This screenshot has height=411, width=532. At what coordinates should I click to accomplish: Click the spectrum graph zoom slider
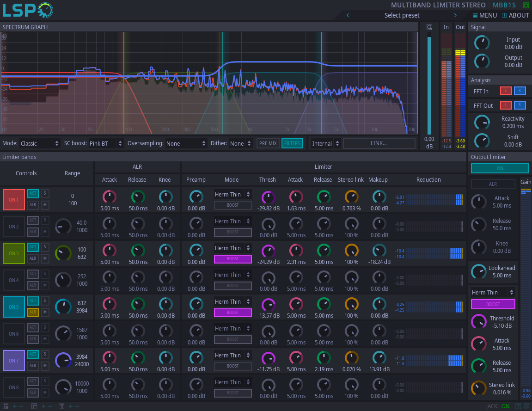tap(429, 83)
